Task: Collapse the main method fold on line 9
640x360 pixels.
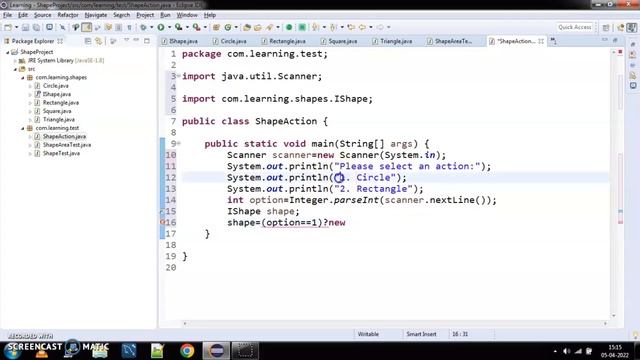Action: click(179, 143)
